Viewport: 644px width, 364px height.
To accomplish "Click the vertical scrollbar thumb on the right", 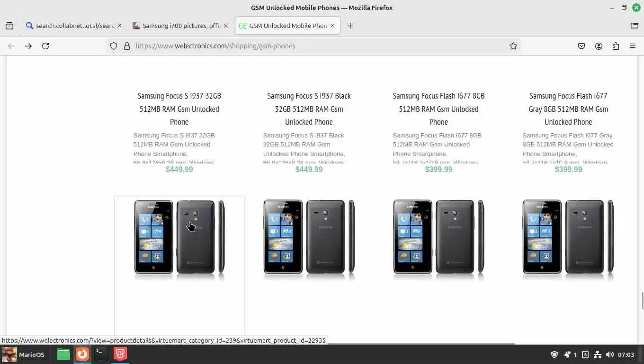I will [x=642, y=300].
